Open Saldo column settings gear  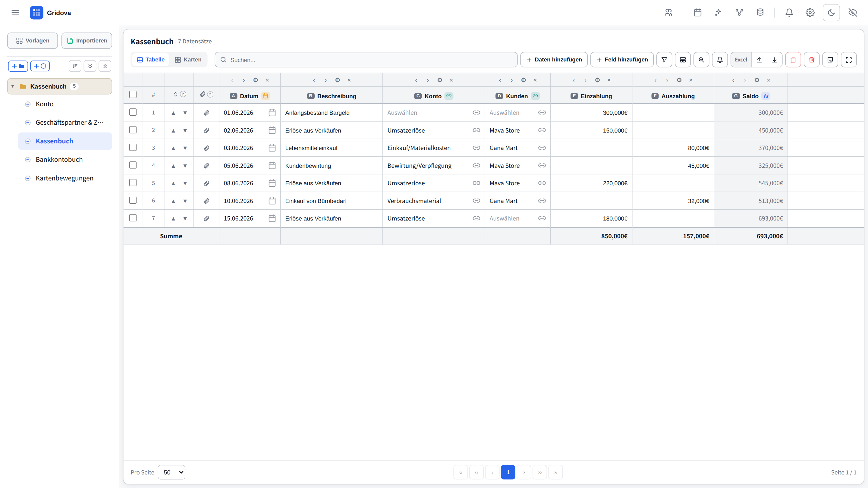[x=757, y=80]
